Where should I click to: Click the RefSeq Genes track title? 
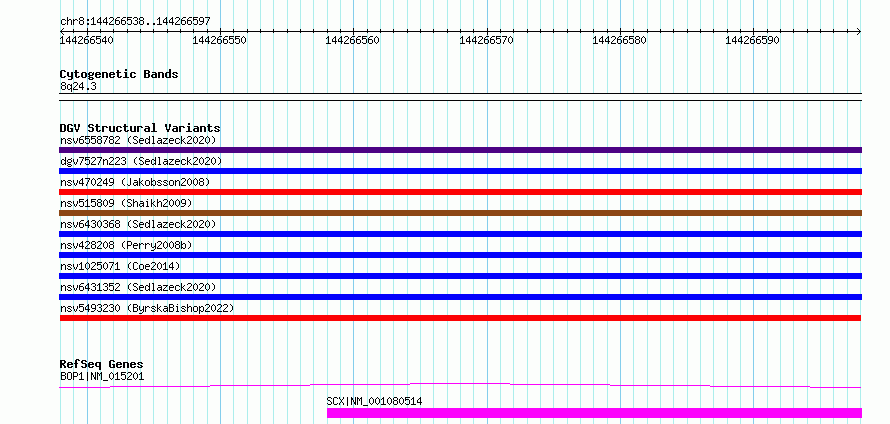point(102,364)
